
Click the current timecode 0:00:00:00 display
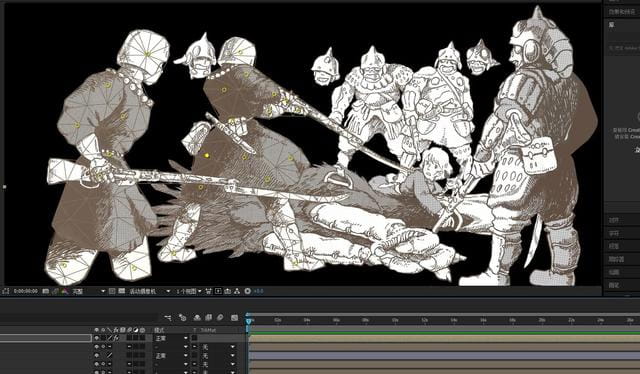tap(25, 291)
